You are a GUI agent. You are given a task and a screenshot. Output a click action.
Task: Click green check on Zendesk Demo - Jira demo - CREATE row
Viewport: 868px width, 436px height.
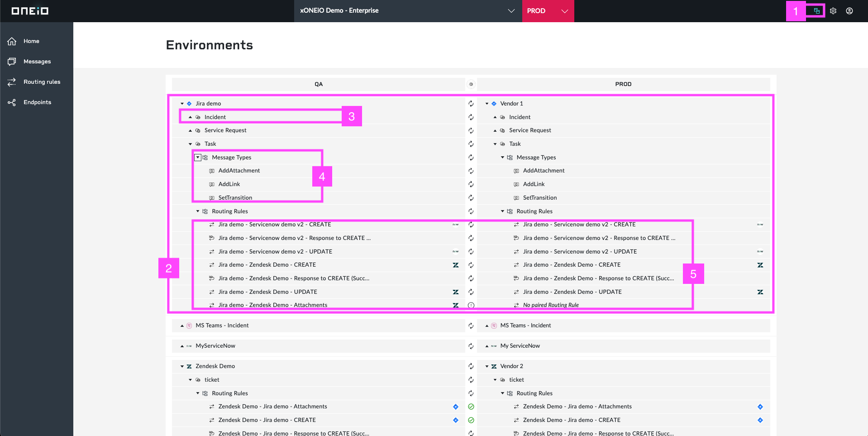coord(471,420)
